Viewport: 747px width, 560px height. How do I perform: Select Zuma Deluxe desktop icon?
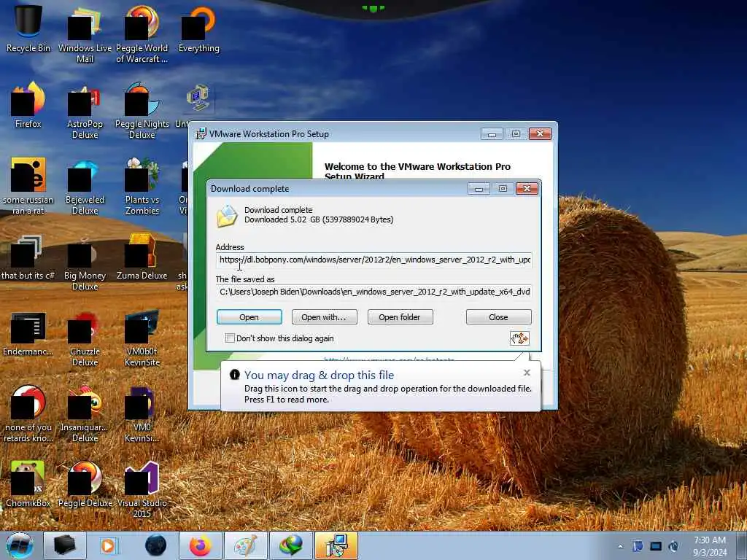[142, 257]
